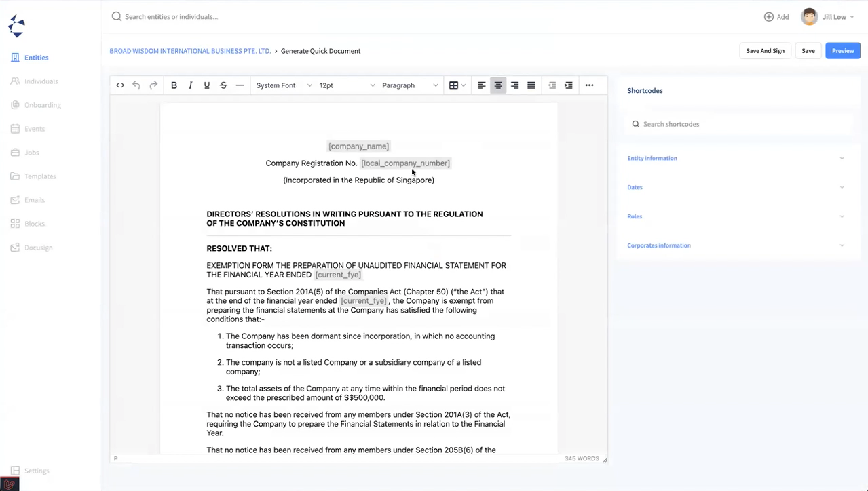Insert a horizontal line
Viewport: 868px width, 491px height.
click(240, 85)
